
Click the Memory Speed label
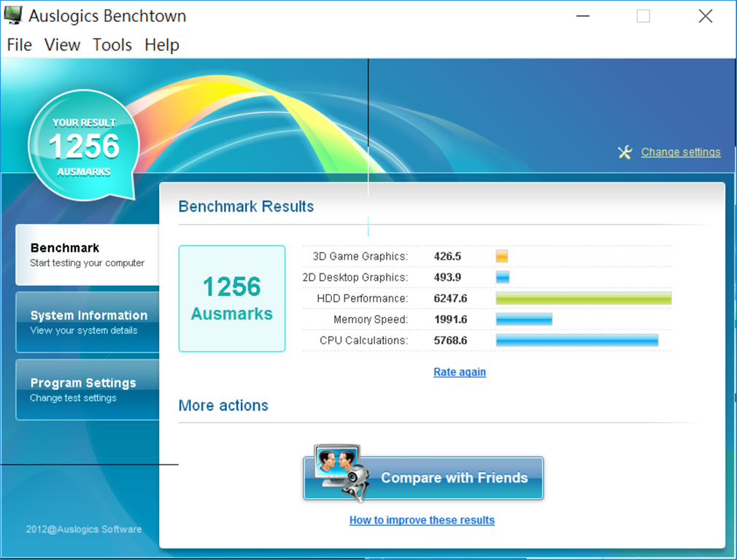pyautogui.click(x=371, y=319)
